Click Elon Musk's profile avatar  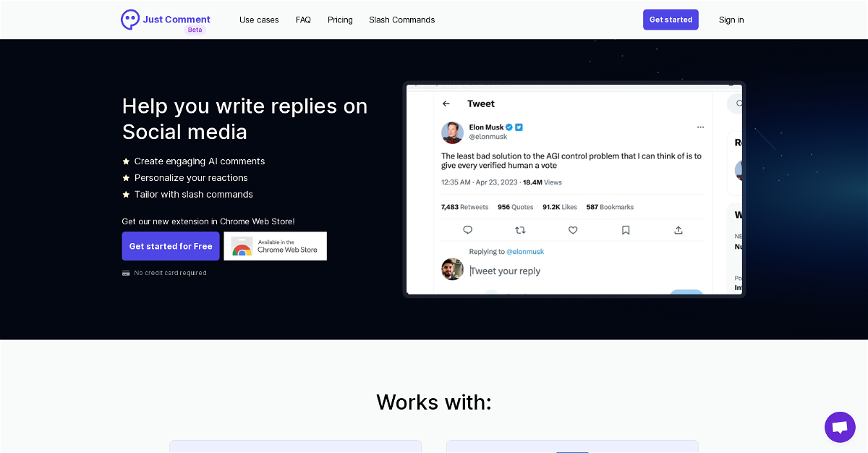point(452,132)
